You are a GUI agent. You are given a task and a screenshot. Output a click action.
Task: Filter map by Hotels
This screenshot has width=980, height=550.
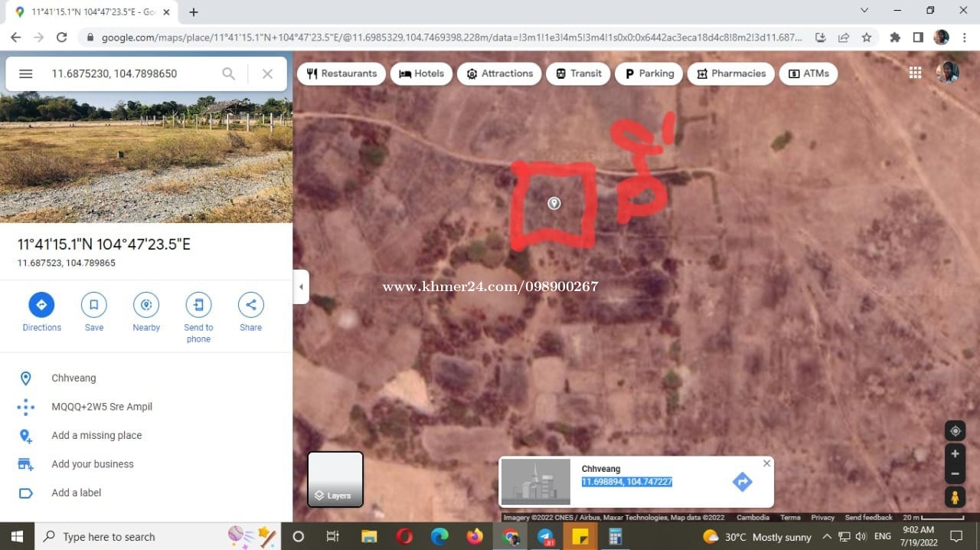tap(421, 74)
